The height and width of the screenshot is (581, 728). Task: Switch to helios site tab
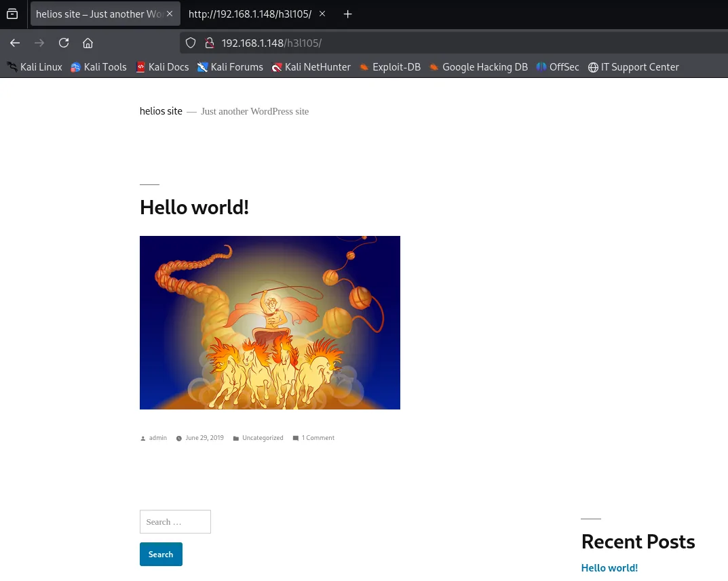point(105,14)
